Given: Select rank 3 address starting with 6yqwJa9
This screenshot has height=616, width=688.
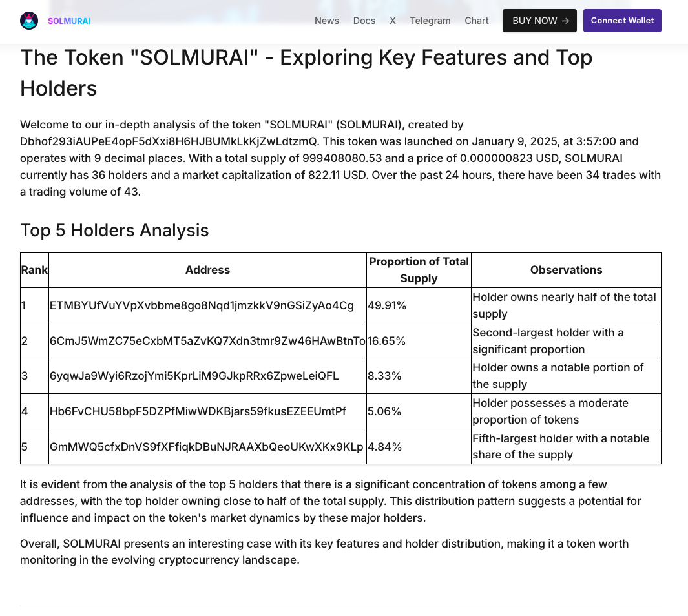Looking at the screenshot, I should (194, 376).
